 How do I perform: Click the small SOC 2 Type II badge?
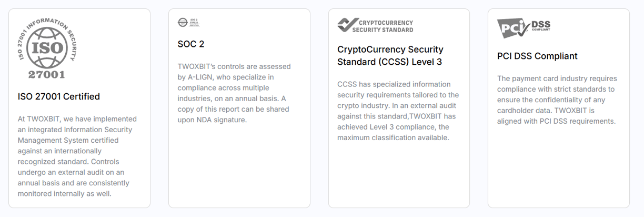pos(188,22)
